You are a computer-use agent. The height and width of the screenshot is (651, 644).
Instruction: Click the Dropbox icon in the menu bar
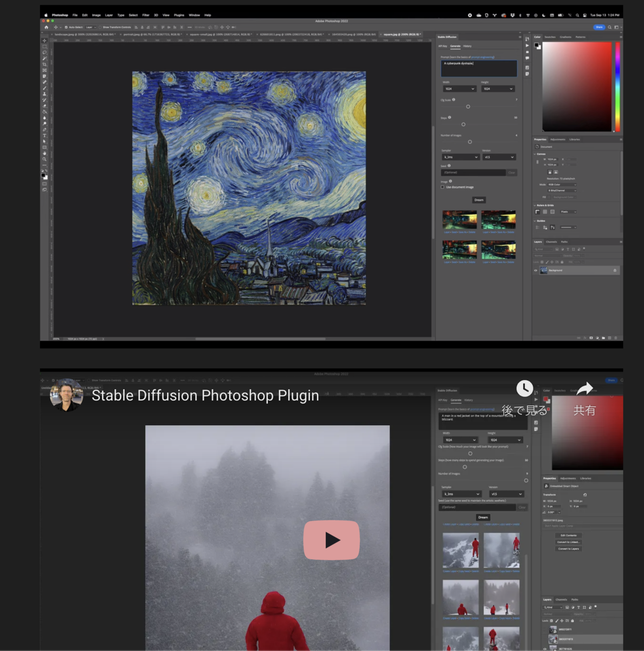tap(512, 15)
